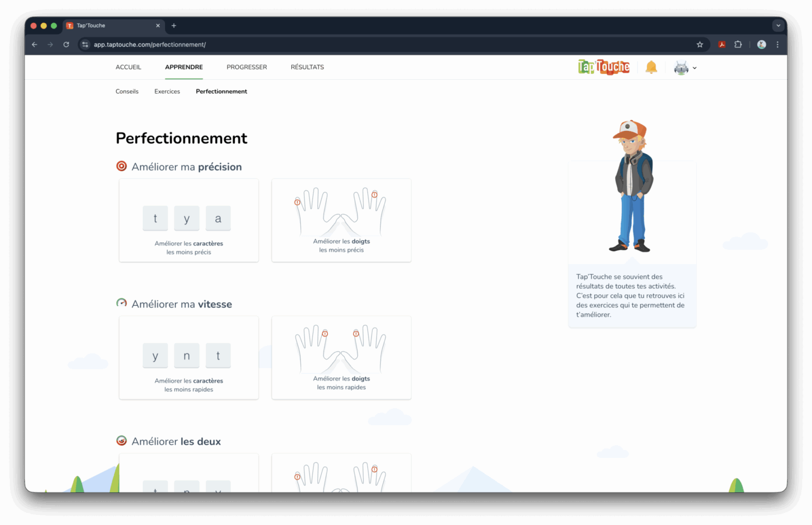Screen dimensions: 812x525
Task: Go to the ACCUEIL page
Action: [x=128, y=67]
